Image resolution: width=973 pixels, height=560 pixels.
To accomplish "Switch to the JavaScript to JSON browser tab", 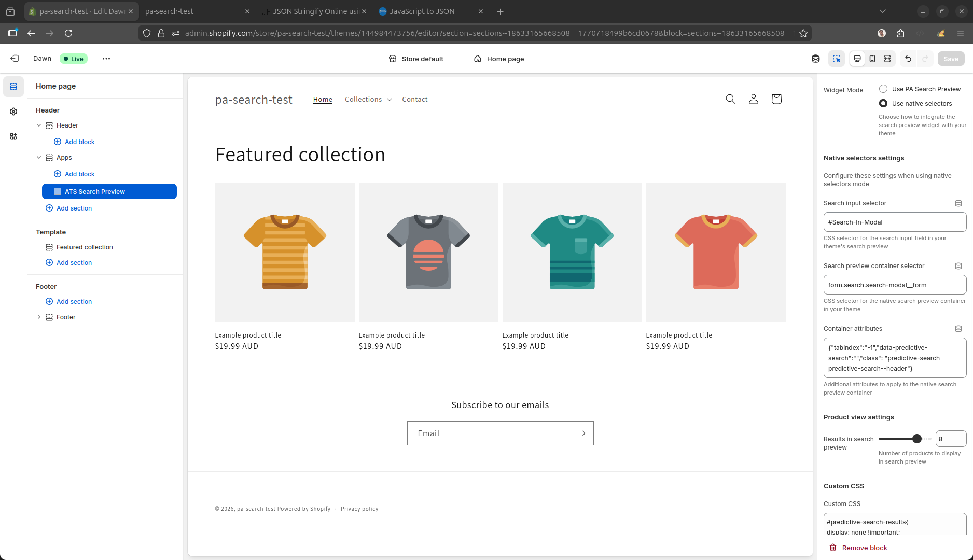I will (x=423, y=11).
